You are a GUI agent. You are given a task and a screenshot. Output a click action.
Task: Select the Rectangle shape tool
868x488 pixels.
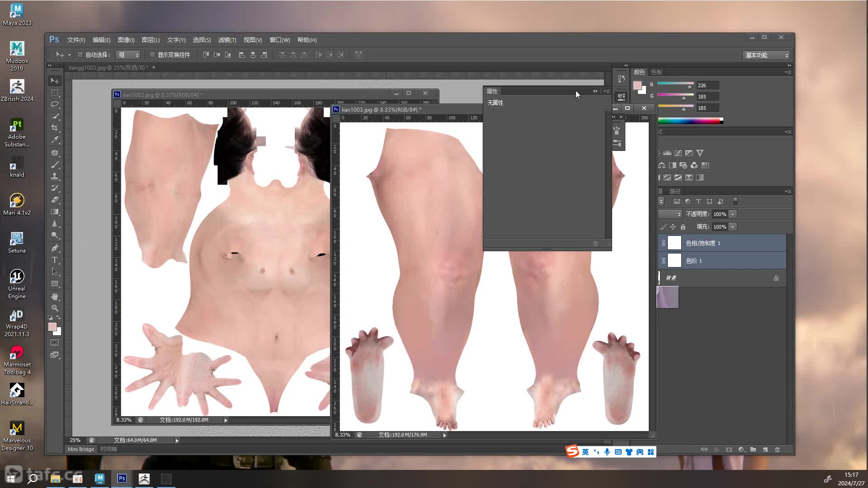[x=55, y=284]
